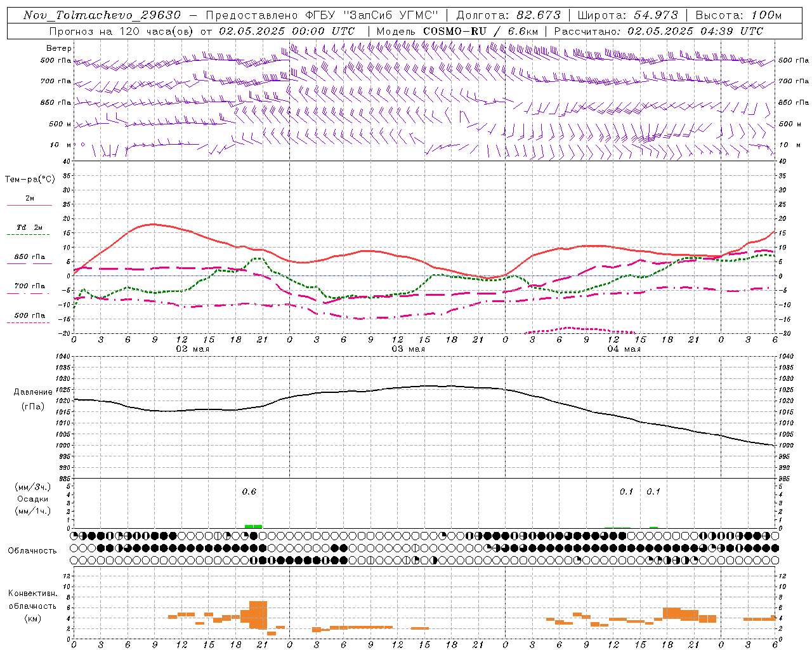812x650 pixels.
Task: Click the 03 мая date label
Action: (x=409, y=349)
